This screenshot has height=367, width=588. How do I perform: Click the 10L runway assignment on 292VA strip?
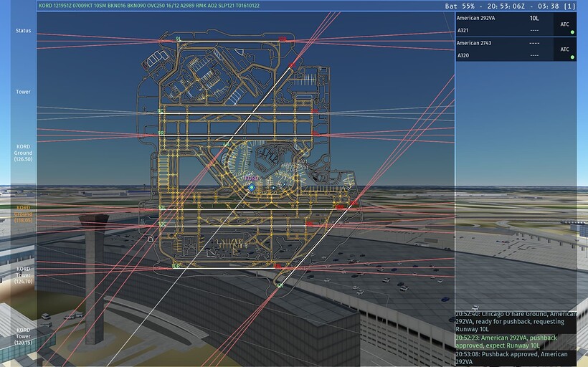click(534, 19)
